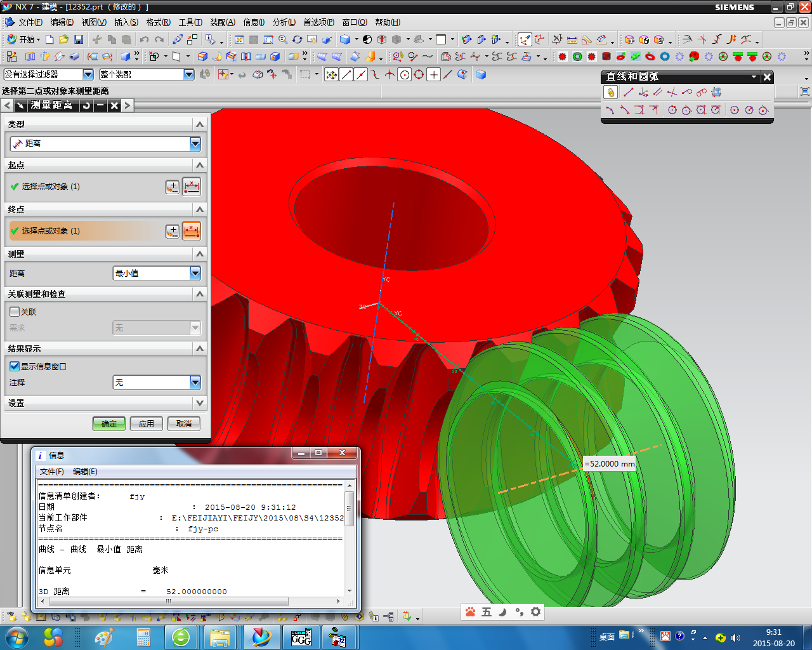
Task: Enable the 关联 associative checkbox
Action: (x=15, y=312)
